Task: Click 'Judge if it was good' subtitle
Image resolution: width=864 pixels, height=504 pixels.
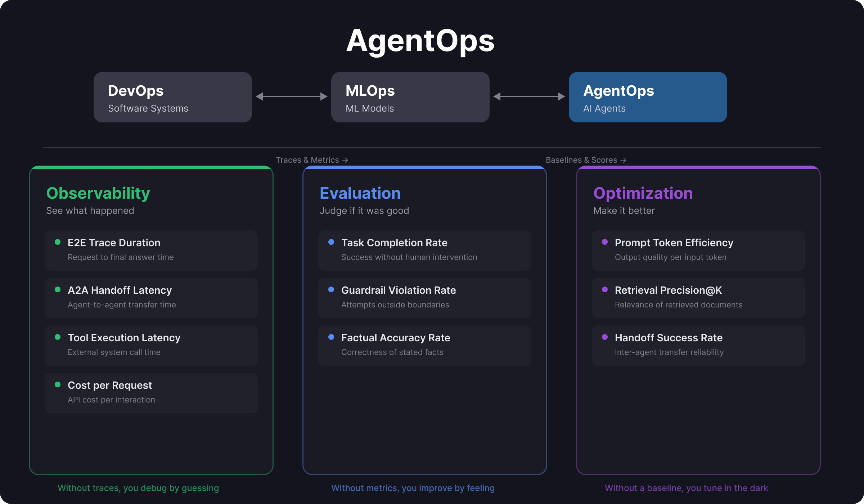Action: point(364,211)
